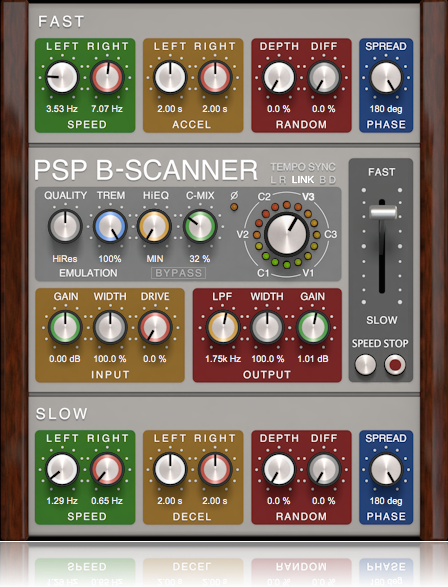Click the FAST Random Diff knob
This screenshot has width=448, height=587.
click(x=324, y=77)
